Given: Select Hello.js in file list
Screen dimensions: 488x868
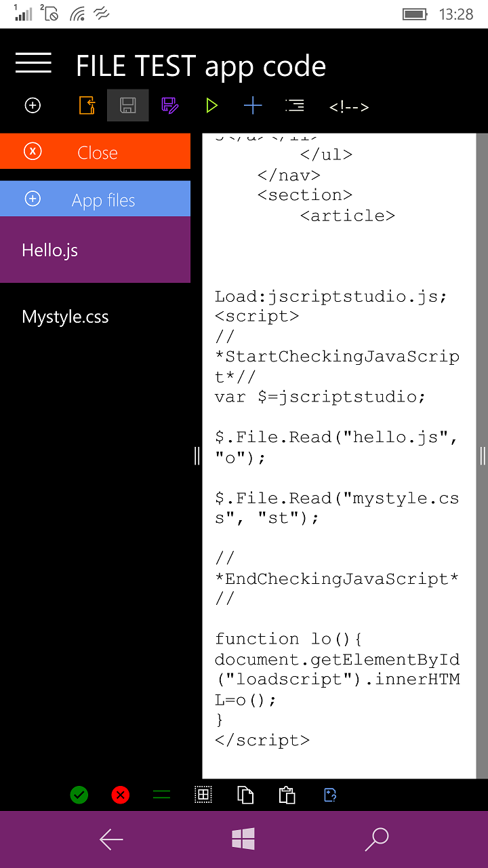Looking at the screenshot, I should (95, 250).
